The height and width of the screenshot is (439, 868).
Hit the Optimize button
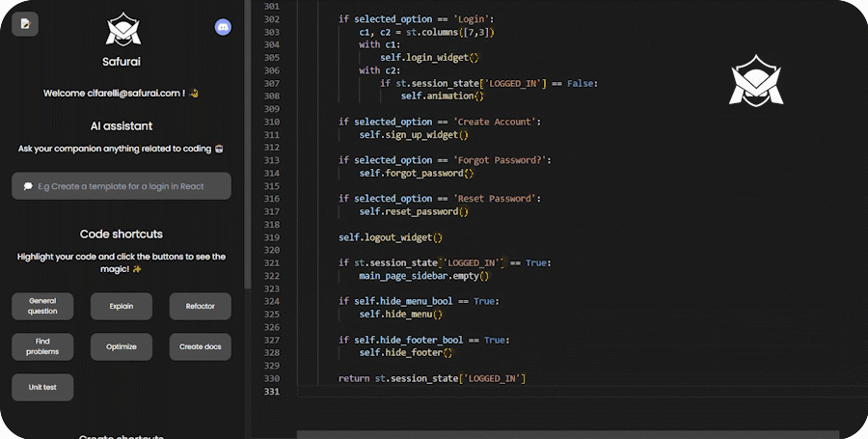coord(122,346)
